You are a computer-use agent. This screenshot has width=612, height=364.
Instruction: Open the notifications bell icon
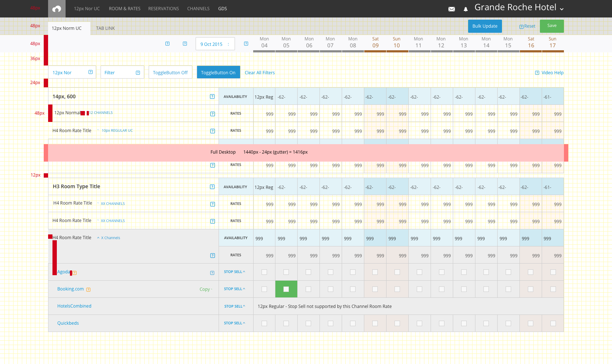466,9
